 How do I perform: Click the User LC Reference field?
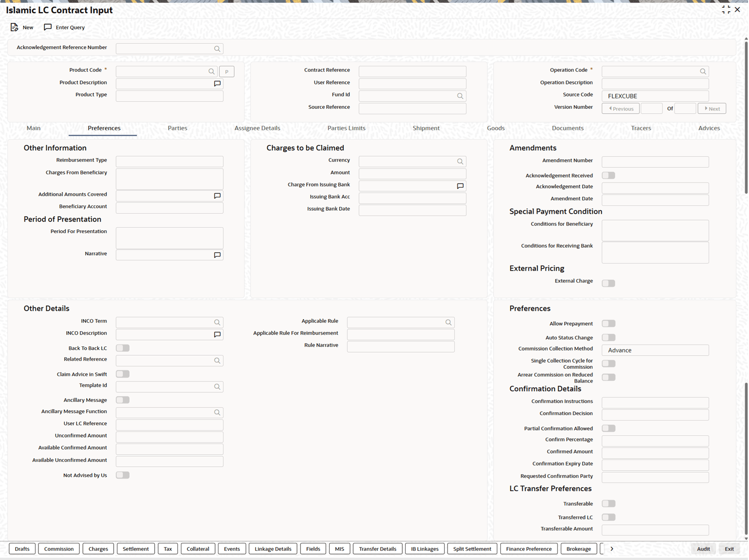pos(169,425)
